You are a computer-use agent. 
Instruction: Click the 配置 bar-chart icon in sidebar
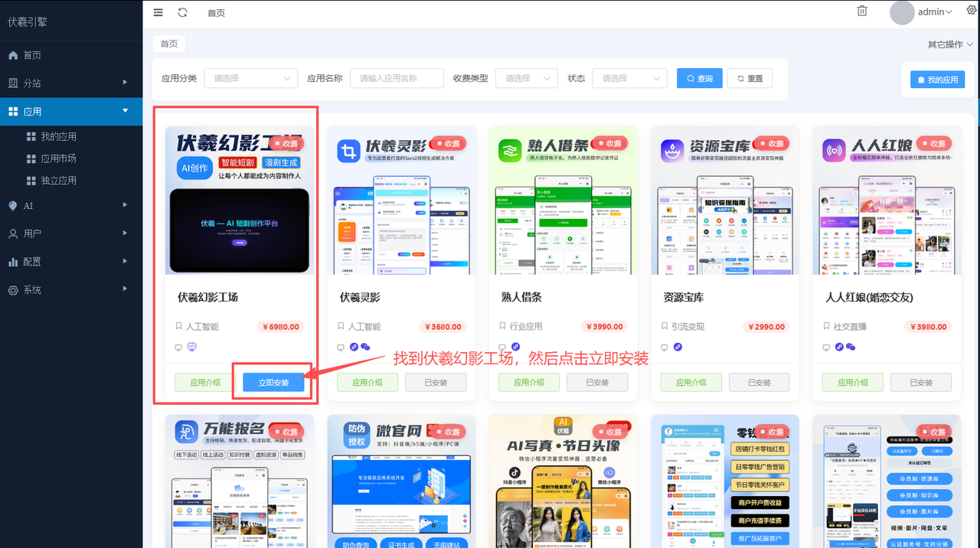point(13,262)
